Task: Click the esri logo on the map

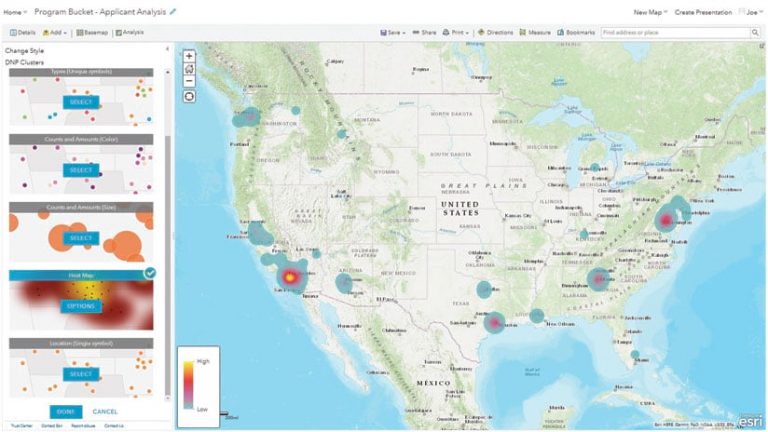Action: click(750, 421)
